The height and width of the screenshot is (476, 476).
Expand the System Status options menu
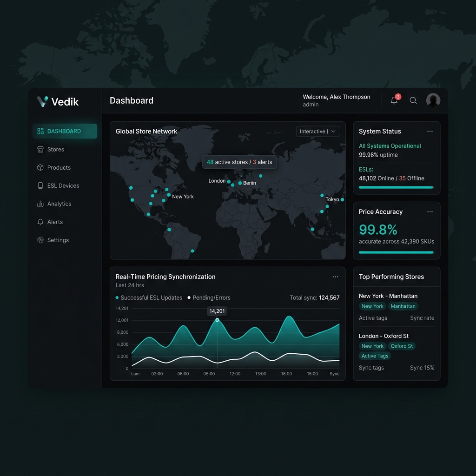(x=430, y=131)
